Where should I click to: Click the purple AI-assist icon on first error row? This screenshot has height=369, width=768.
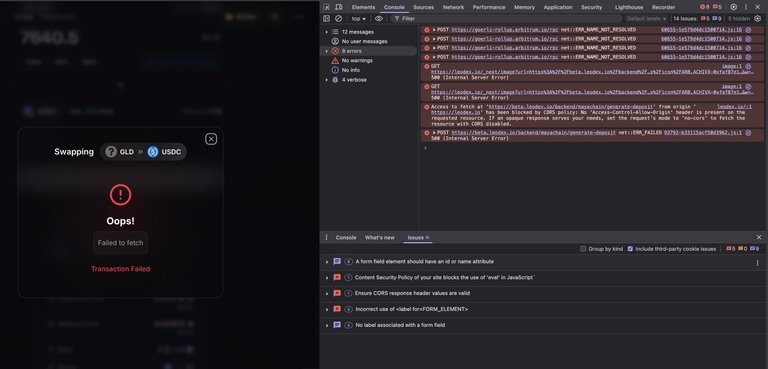tap(748, 30)
